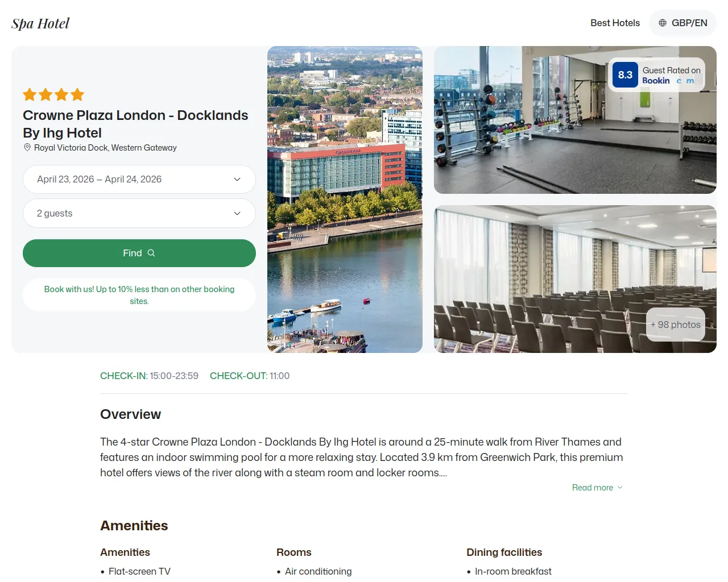Click the Royal Victoria Dock address link
Screen dimensions: 728x582
[x=105, y=148]
